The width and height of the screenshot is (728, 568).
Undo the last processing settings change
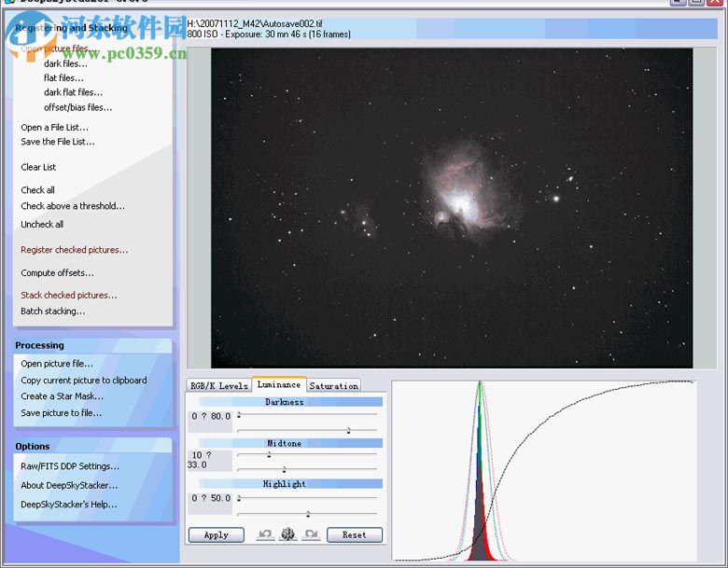266,534
